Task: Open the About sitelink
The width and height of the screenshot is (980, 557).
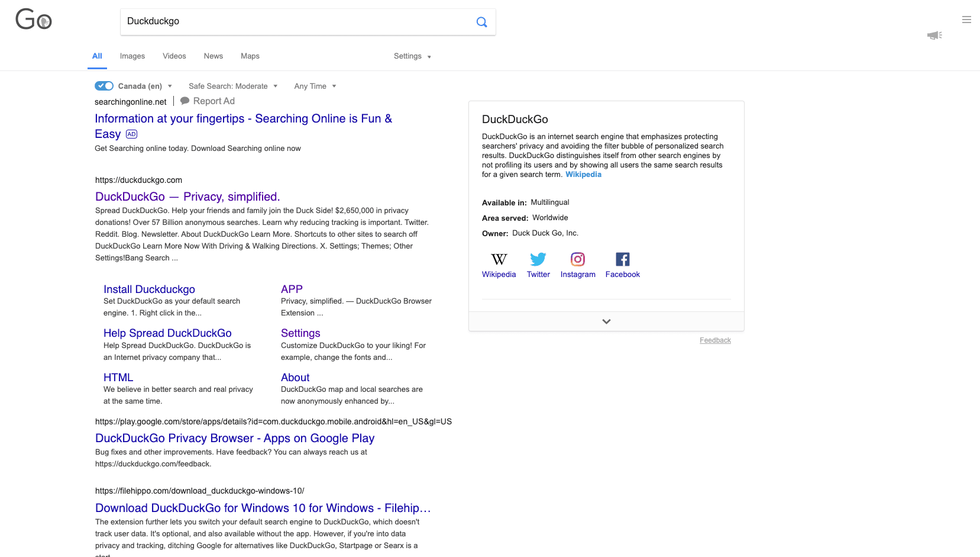Action: pyautogui.click(x=295, y=377)
